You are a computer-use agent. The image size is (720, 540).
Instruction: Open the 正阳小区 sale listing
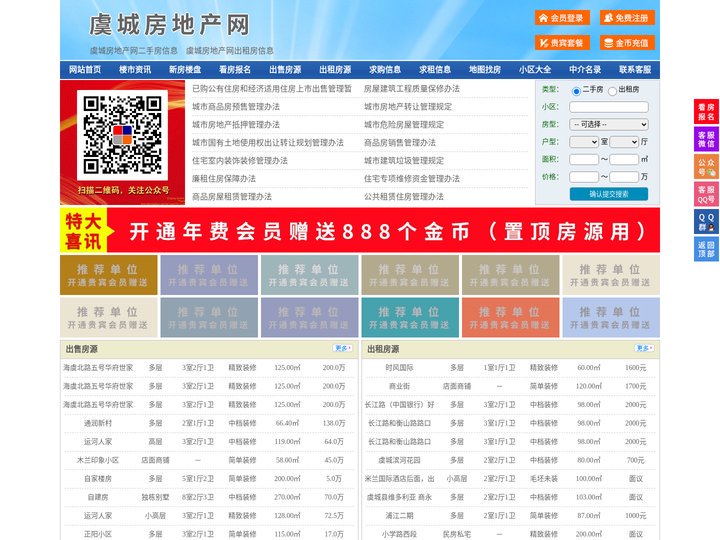98,534
